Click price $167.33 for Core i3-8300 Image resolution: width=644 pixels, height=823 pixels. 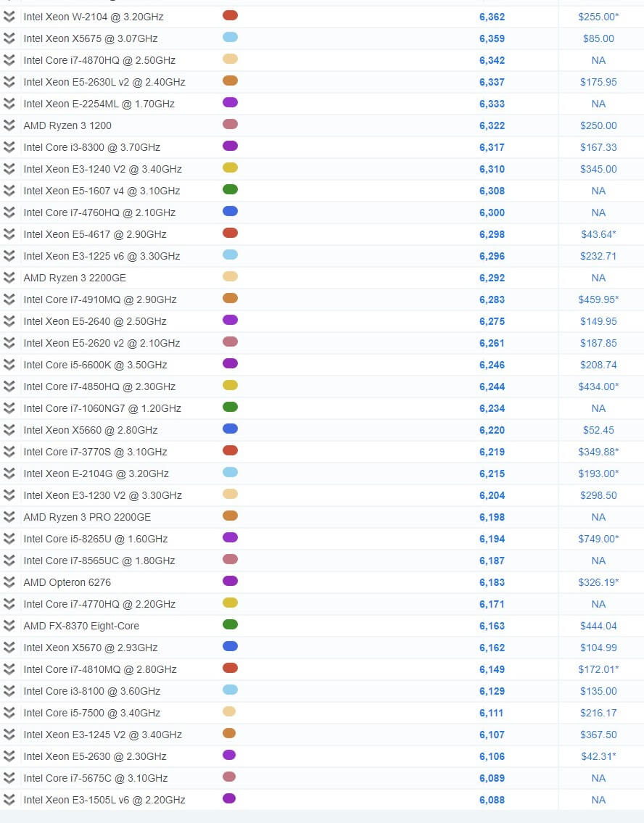click(598, 147)
